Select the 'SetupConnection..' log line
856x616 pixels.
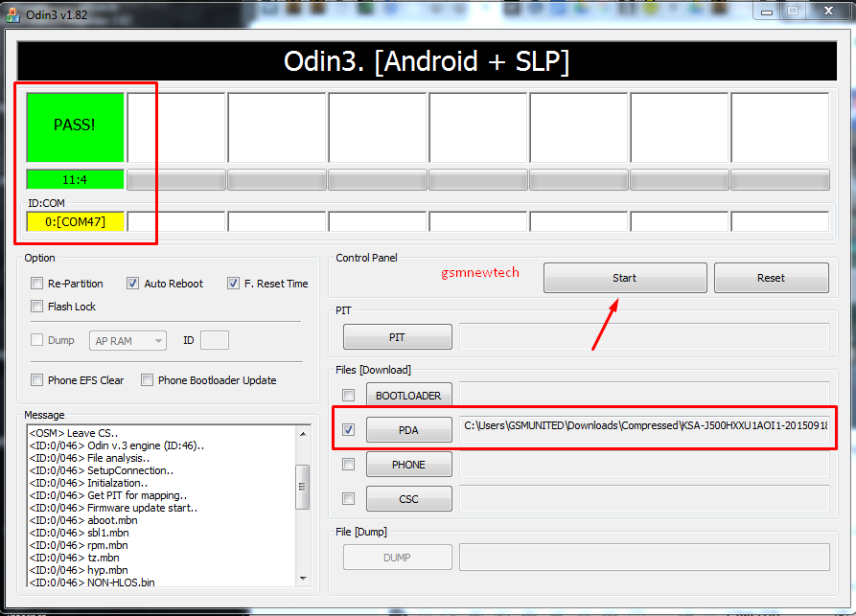pyautogui.click(x=102, y=470)
